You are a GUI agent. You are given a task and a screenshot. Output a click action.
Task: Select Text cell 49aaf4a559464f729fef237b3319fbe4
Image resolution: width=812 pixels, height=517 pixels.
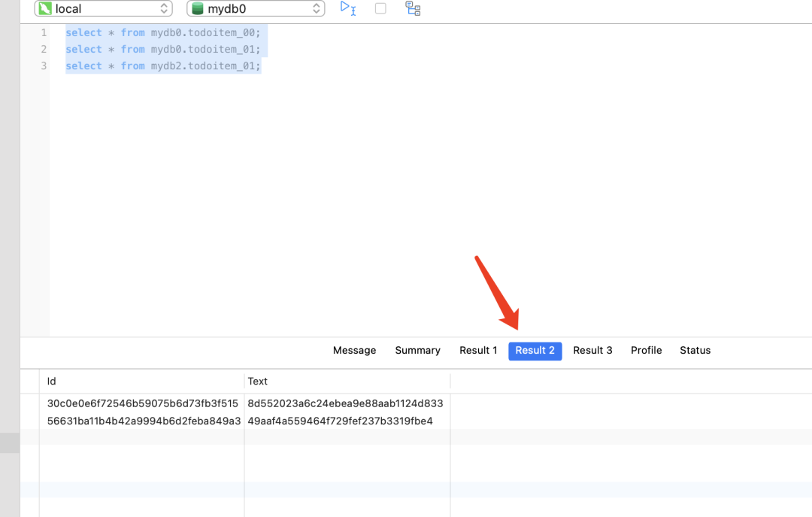coord(341,421)
